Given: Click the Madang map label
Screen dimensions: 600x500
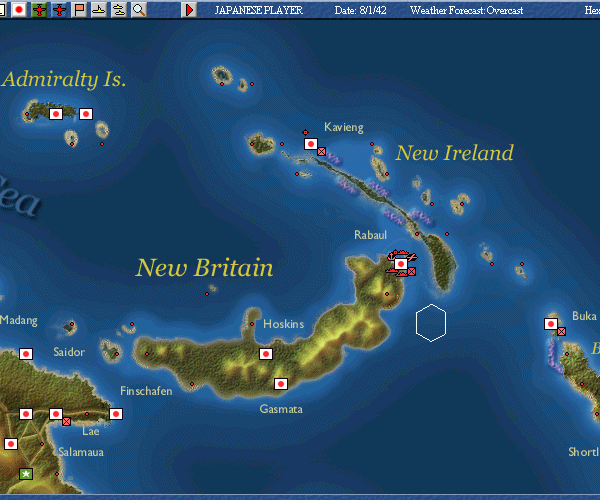Looking at the screenshot, I should coord(19,320).
